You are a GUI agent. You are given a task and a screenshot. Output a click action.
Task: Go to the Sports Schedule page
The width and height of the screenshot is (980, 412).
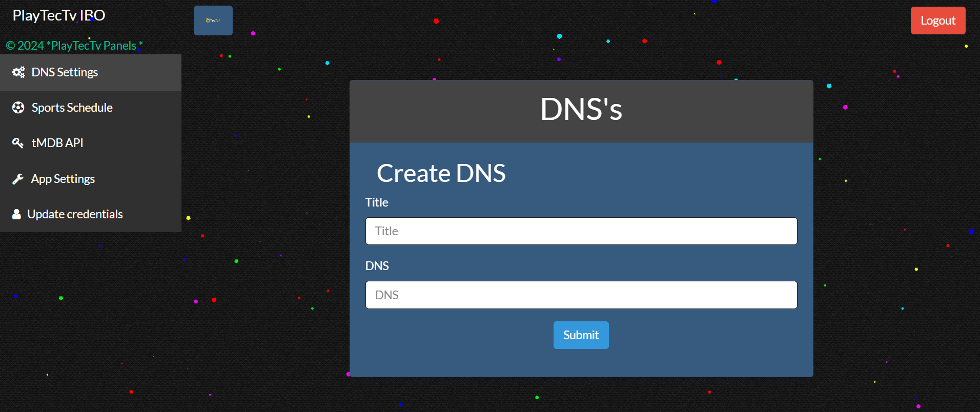point(72,108)
